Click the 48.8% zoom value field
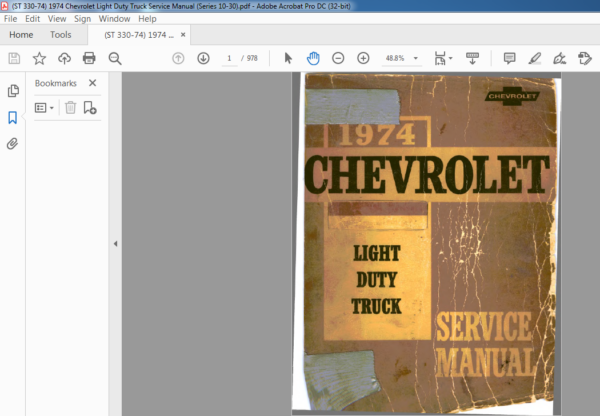The height and width of the screenshot is (416, 600). pos(395,58)
